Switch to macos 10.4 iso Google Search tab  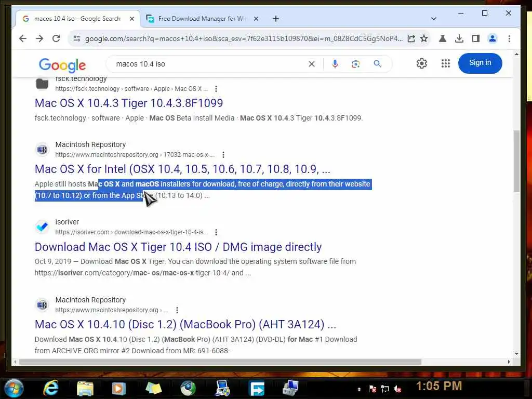[77, 19]
